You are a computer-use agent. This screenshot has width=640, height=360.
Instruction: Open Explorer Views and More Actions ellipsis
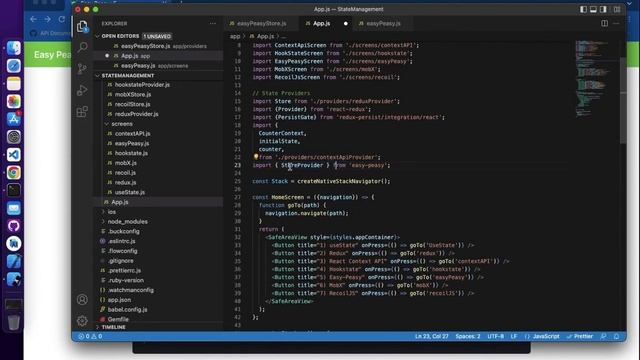tap(213, 24)
